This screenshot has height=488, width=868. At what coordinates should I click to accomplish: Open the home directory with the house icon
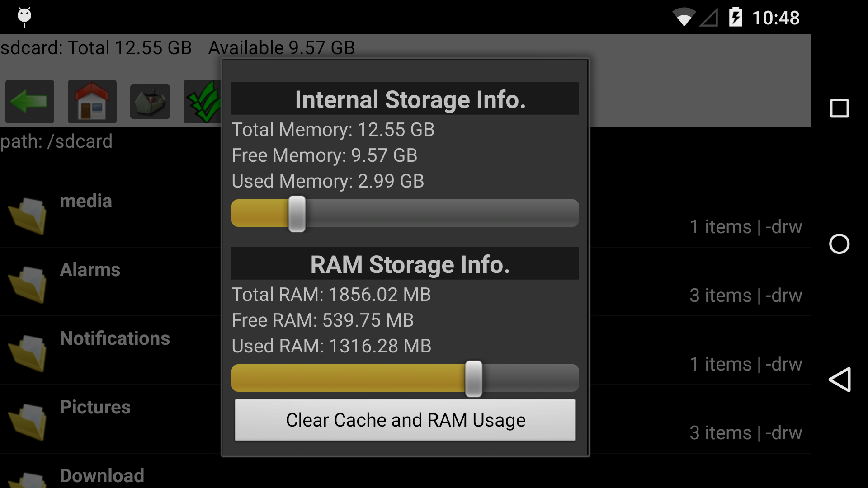[x=92, y=101]
